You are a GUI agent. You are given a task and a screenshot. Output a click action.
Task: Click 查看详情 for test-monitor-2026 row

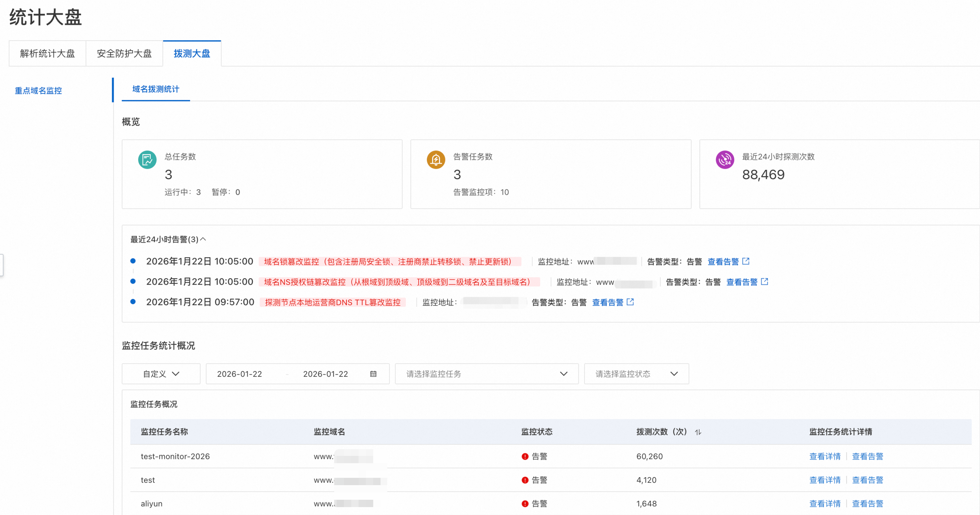pyautogui.click(x=824, y=456)
